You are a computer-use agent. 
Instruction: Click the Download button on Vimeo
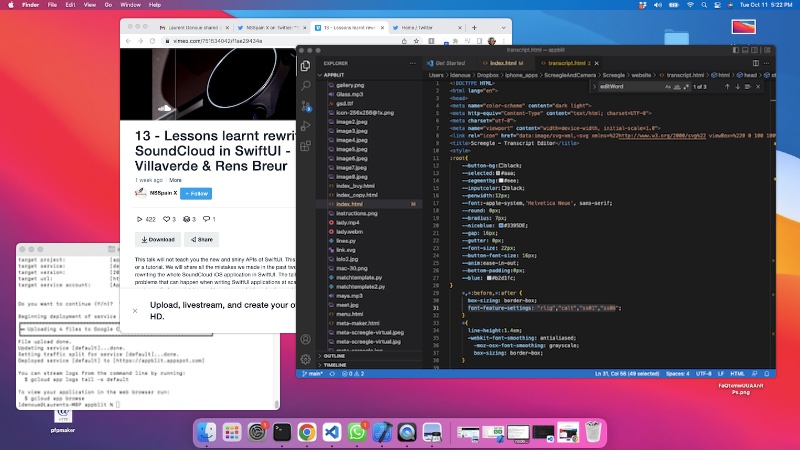point(158,239)
